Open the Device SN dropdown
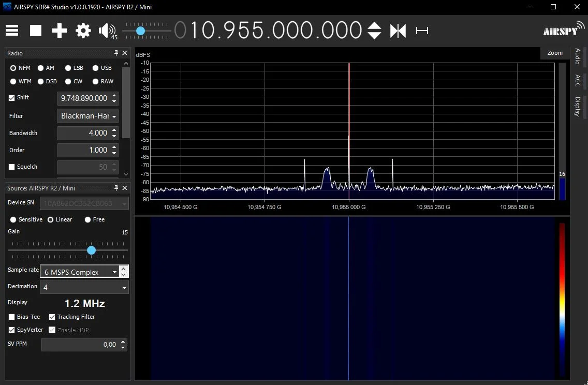This screenshot has height=385, width=588. (x=84, y=203)
